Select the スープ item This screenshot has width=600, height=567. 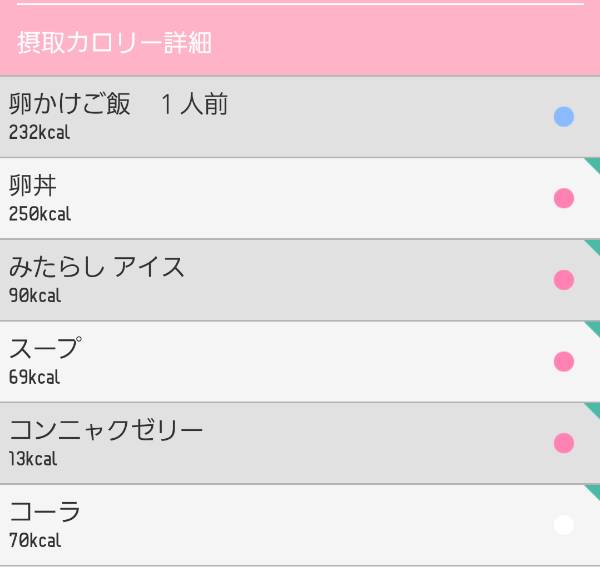(x=300, y=362)
